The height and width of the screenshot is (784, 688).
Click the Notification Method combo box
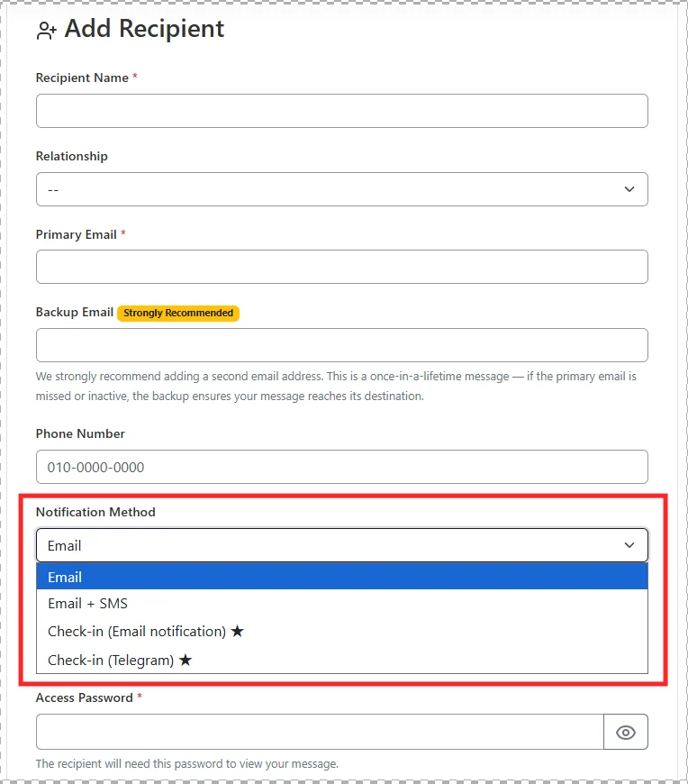click(341, 545)
